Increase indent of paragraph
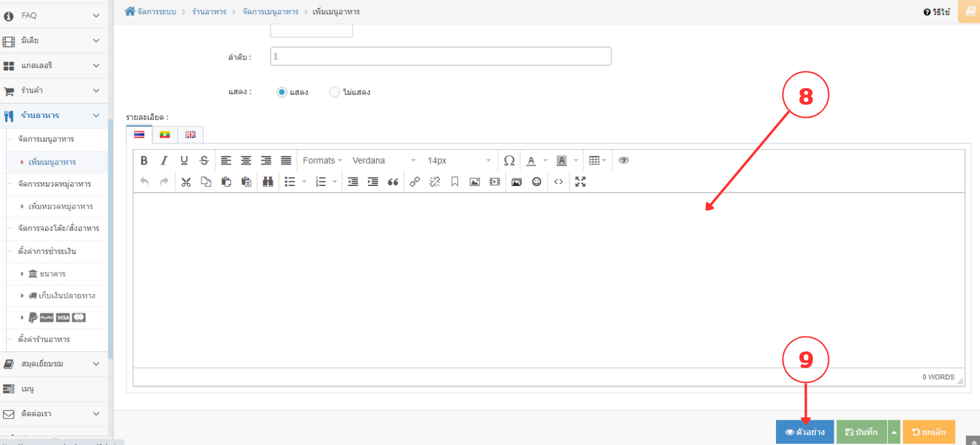 (x=373, y=182)
